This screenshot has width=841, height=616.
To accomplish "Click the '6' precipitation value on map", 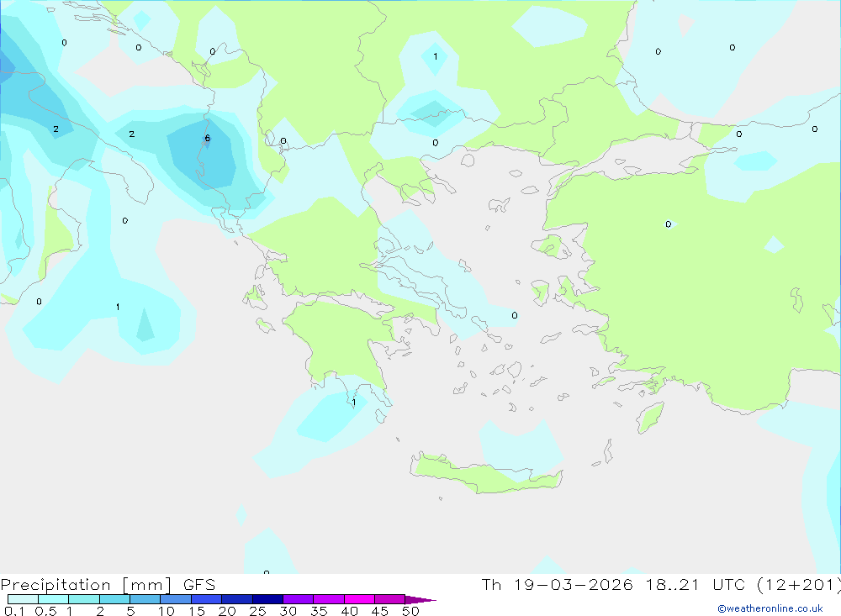I will [207, 139].
